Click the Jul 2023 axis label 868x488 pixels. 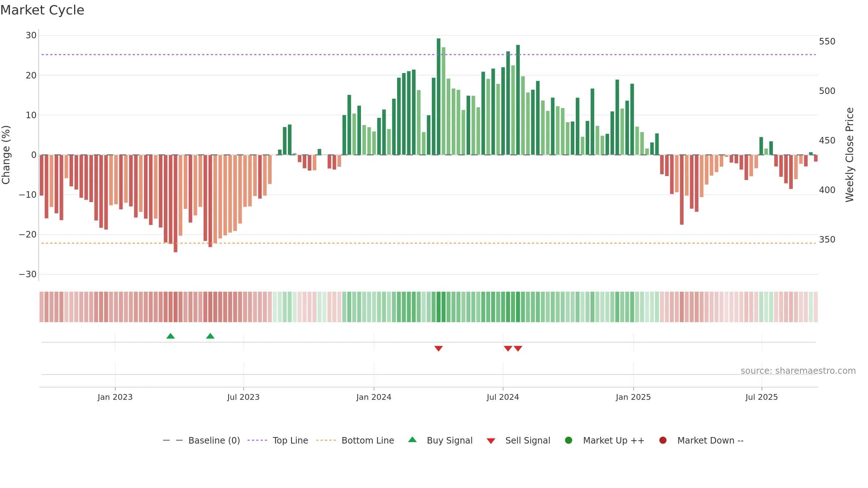click(243, 397)
